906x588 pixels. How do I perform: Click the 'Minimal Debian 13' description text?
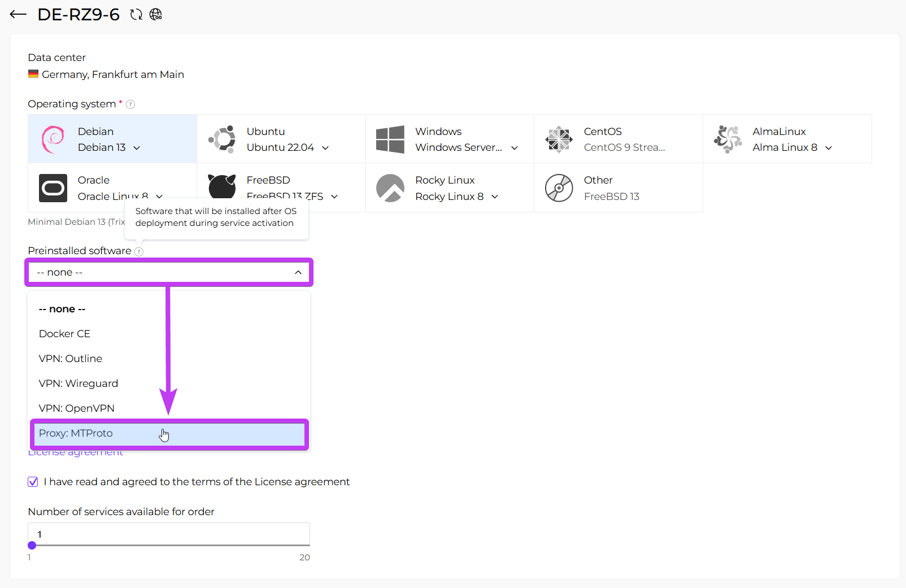pos(76,222)
